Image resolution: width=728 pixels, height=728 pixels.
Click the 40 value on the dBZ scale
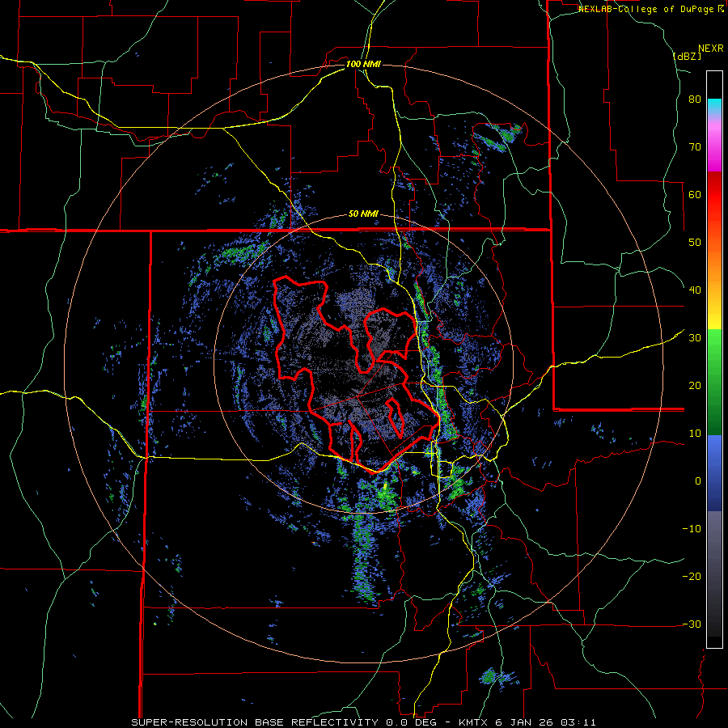(x=695, y=290)
